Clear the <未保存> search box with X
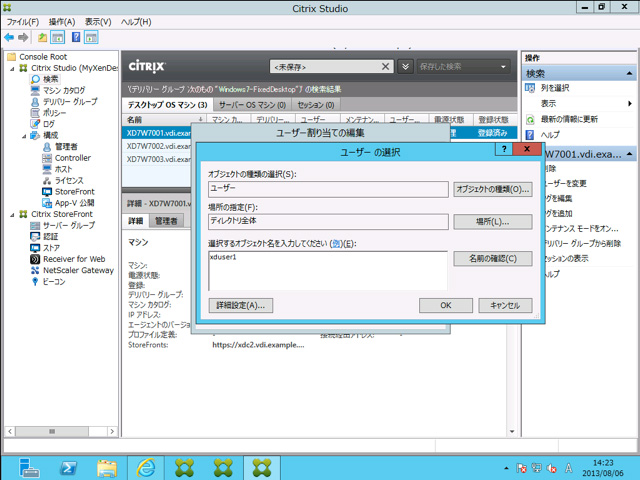 (x=385, y=67)
